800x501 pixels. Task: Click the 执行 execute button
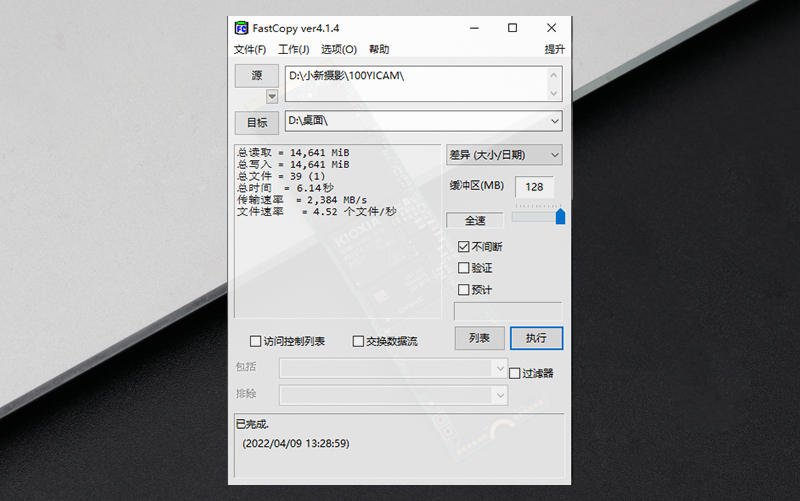(536, 338)
